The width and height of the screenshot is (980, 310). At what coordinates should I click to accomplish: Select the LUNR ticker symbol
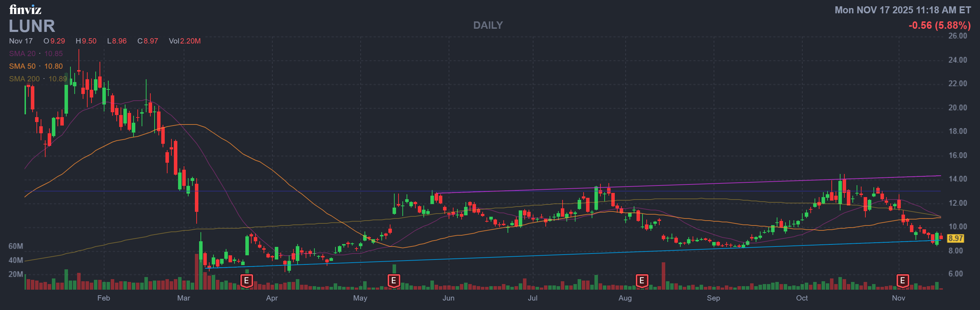coord(32,26)
